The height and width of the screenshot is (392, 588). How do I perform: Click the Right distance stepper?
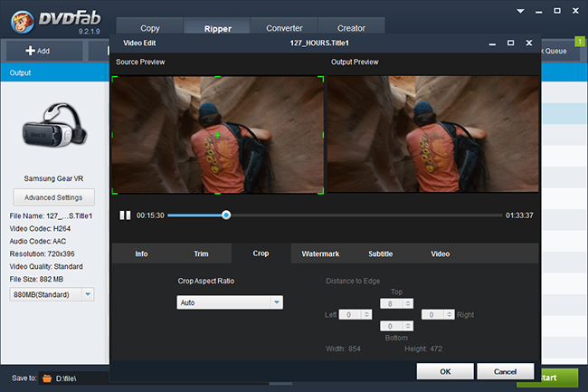pos(450,314)
